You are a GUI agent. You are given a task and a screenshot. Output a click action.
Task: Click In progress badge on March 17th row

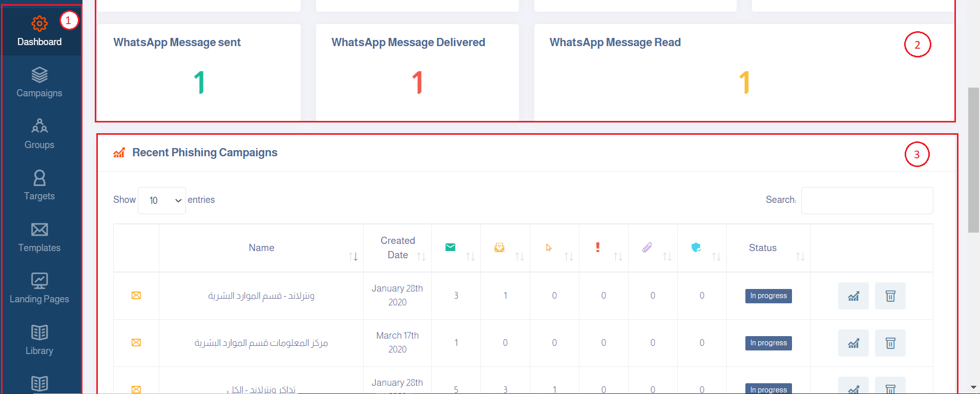(768, 343)
